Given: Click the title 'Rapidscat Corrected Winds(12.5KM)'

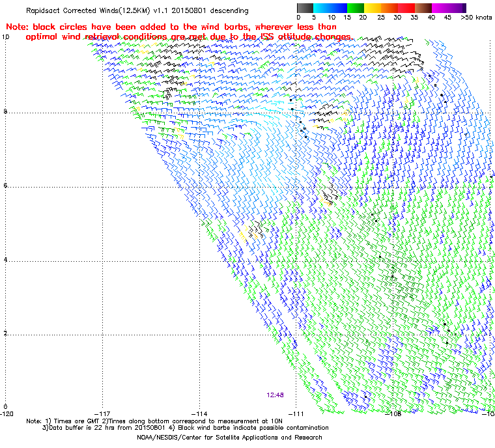Looking at the screenshot, I should point(88,10).
